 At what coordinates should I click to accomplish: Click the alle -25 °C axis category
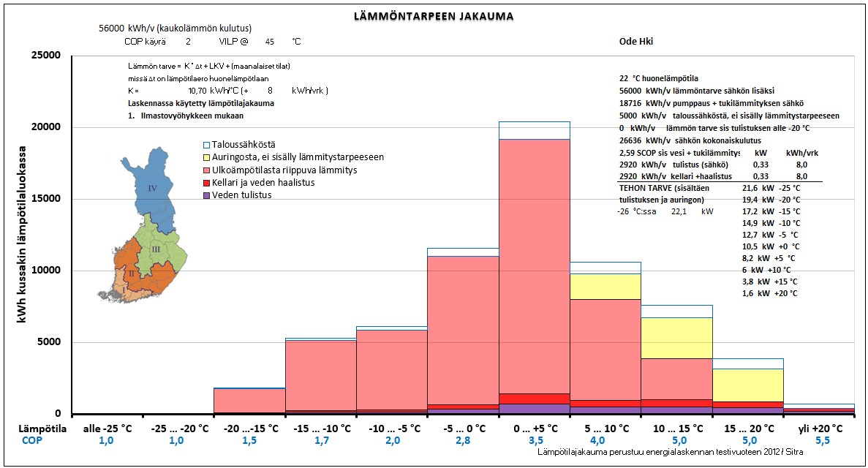(107, 428)
